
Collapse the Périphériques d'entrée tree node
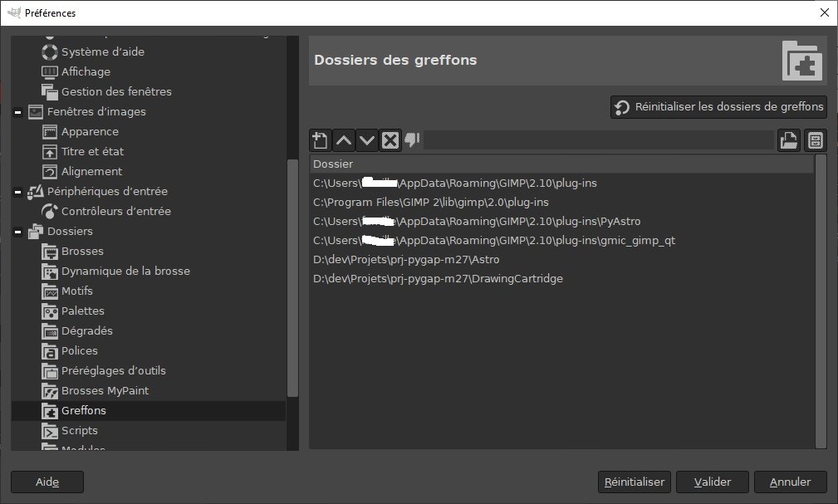[x=17, y=192]
